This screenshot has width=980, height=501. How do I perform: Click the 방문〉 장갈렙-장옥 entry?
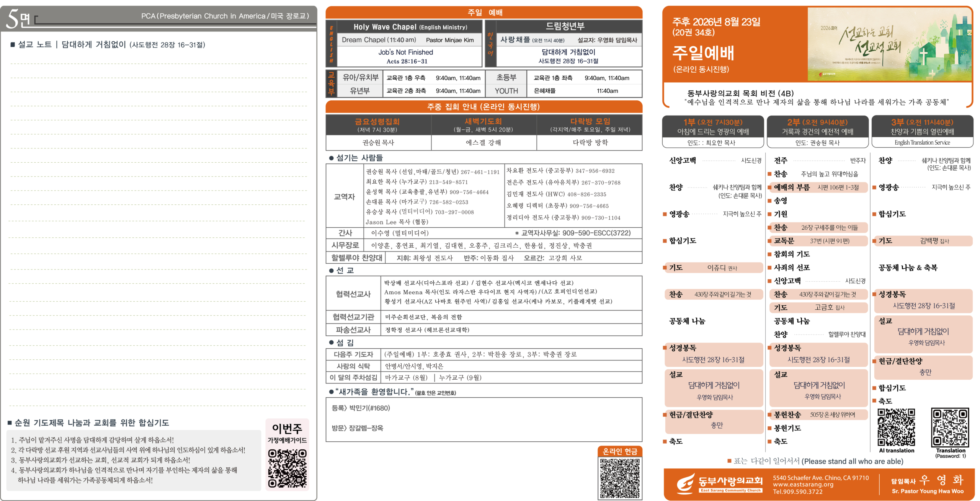pyautogui.click(x=358, y=428)
